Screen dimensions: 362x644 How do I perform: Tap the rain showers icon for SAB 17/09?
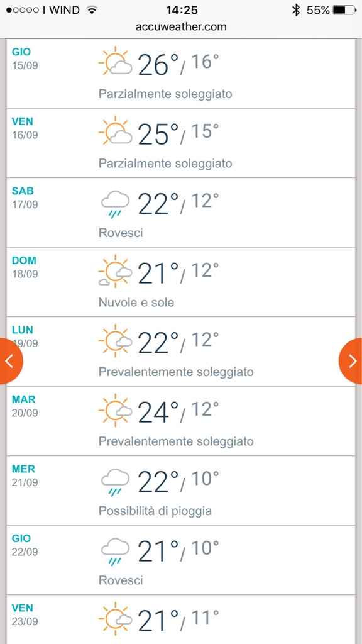click(114, 201)
